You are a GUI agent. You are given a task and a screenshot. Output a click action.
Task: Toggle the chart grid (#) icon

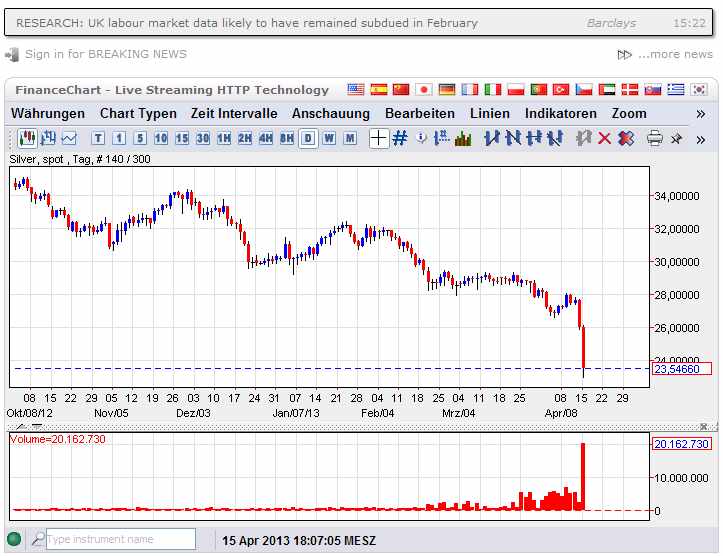(400, 138)
